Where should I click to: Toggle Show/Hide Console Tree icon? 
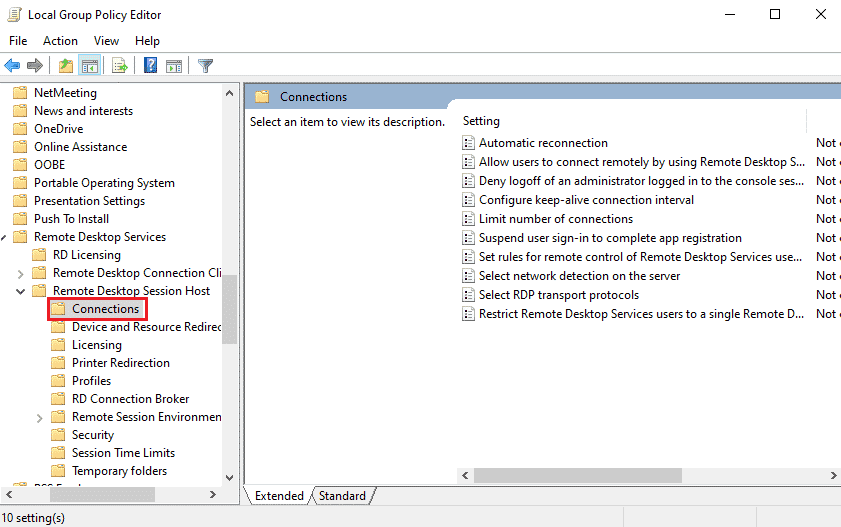[x=90, y=66]
